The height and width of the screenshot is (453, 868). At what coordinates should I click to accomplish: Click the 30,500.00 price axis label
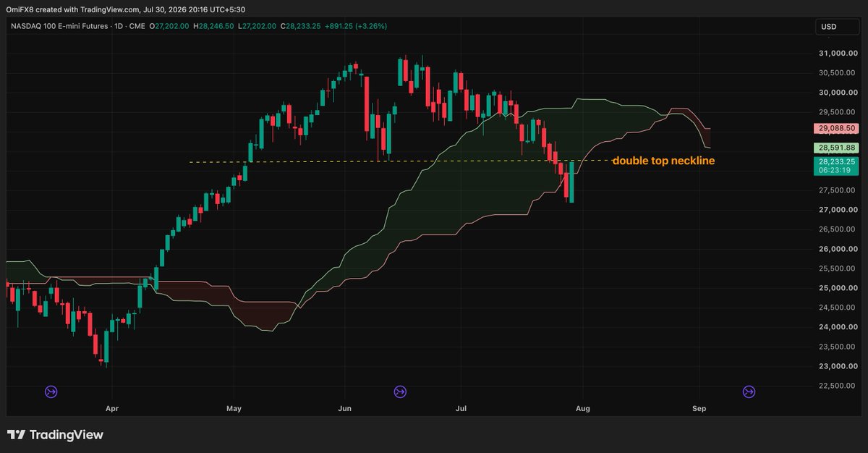pos(838,73)
